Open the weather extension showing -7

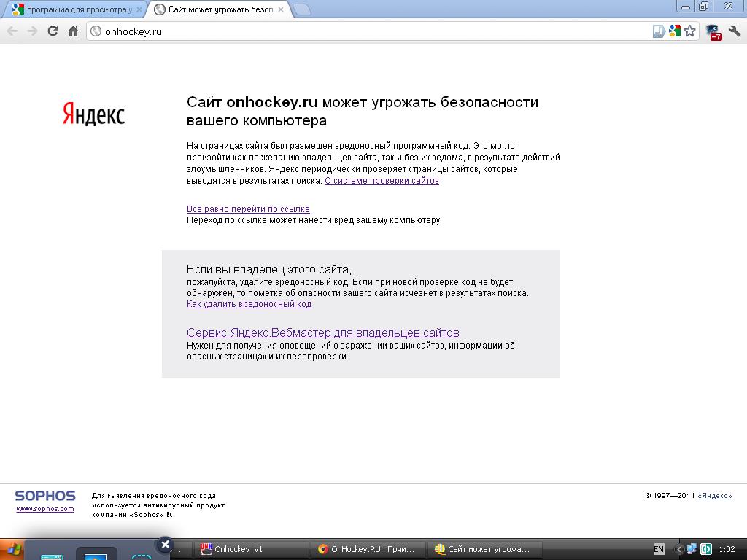(714, 32)
